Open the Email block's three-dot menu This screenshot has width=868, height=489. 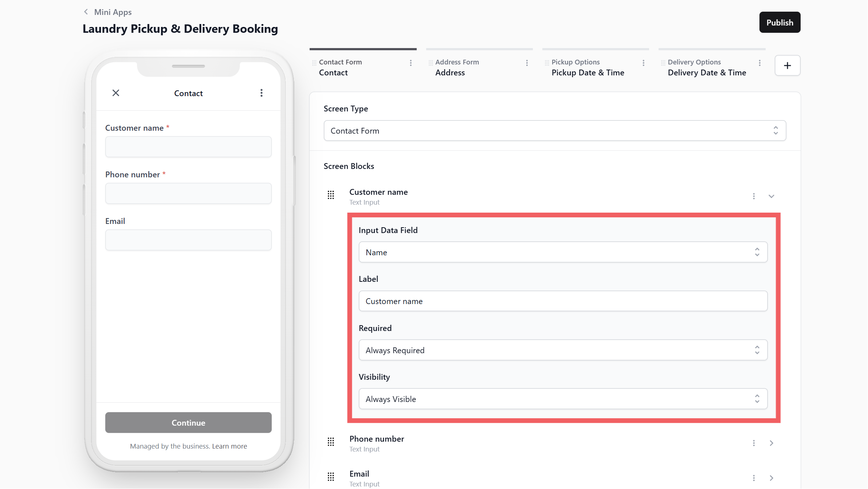click(x=754, y=478)
